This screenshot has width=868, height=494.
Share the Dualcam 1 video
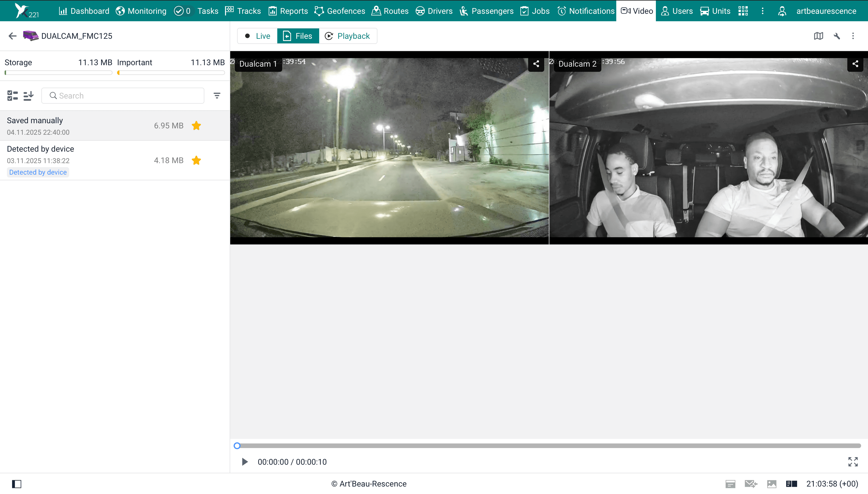click(x=536, y=64)
